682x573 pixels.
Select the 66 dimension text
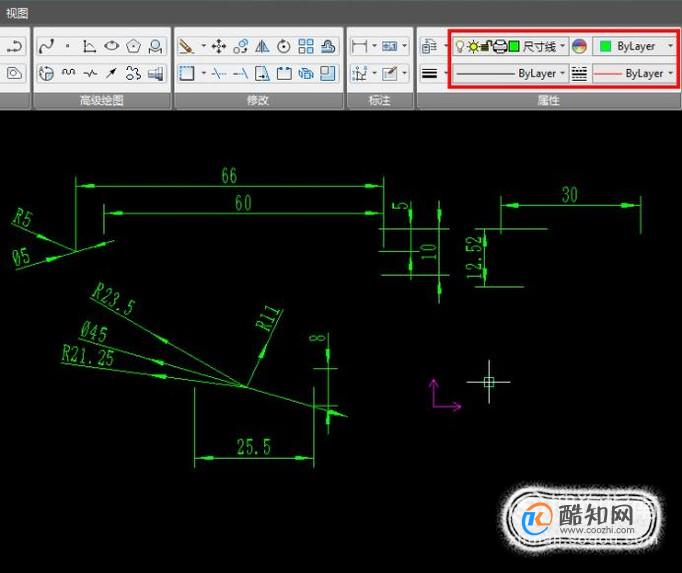229,175
